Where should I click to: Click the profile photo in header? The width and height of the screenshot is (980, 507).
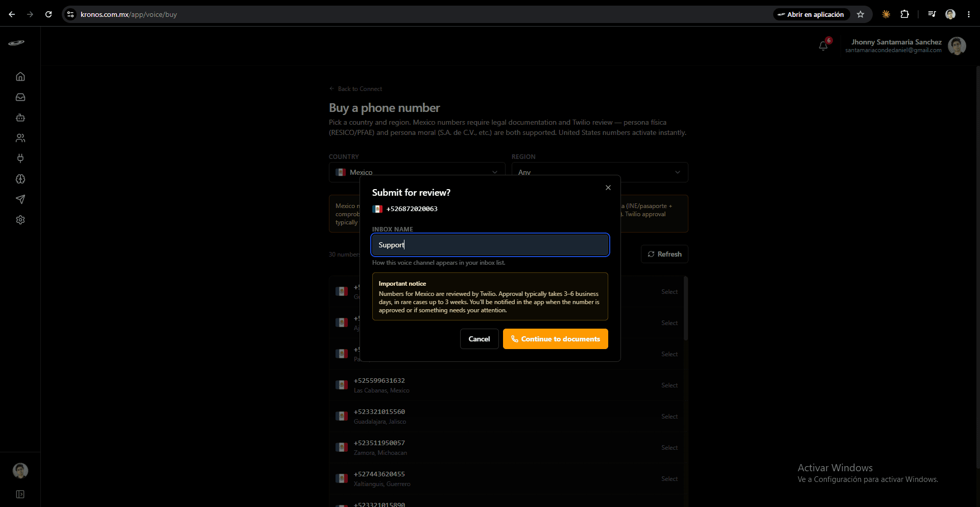coord(957,46)
